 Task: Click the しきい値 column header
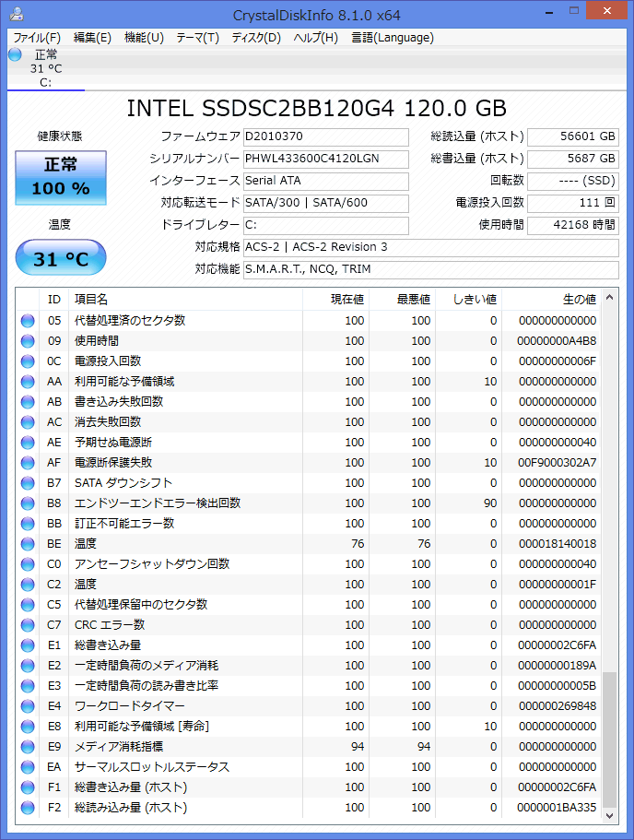coord(468,300)
